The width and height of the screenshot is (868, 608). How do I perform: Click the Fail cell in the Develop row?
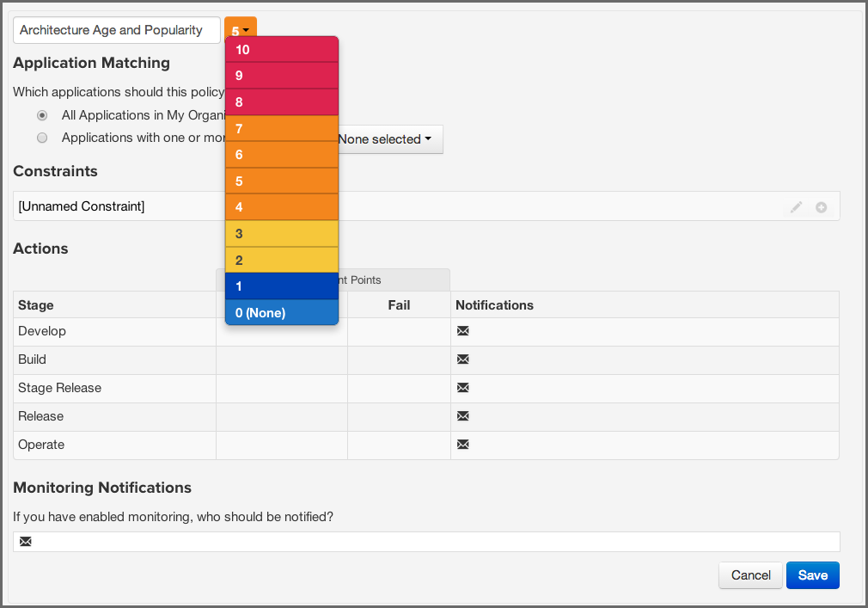[399, 332]
